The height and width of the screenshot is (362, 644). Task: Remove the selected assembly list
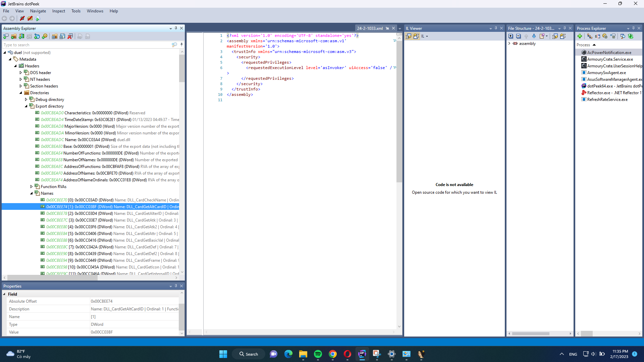tap(70, 36)
